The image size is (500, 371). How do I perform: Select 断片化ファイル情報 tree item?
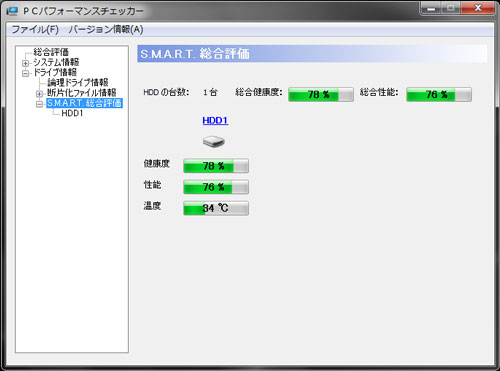tap(82, 93)
